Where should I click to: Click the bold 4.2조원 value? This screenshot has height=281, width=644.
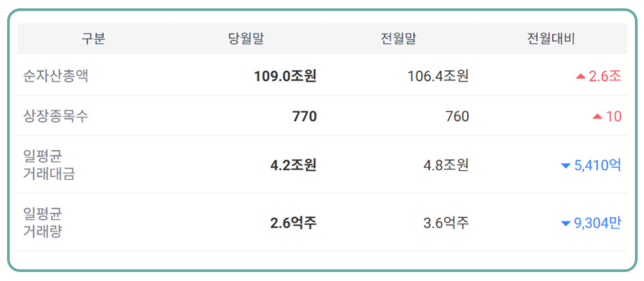(293, 165)
